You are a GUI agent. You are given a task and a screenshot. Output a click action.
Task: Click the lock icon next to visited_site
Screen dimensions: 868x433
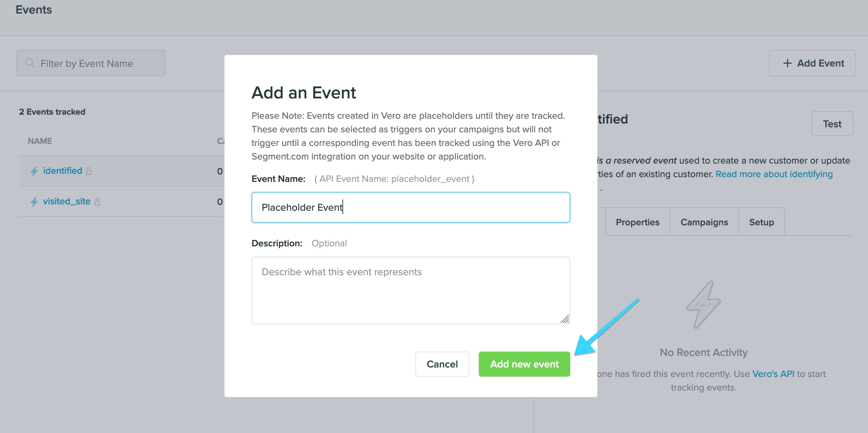click(x=98, y=201)
